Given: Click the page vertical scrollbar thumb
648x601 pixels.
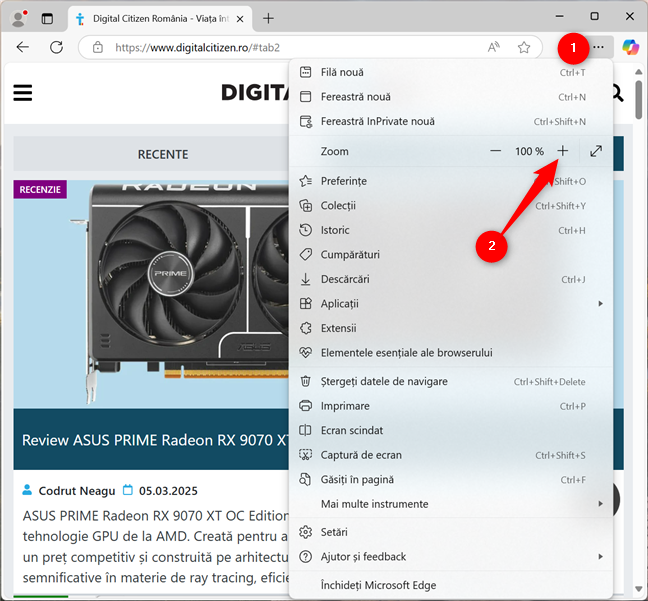Looking at the screenshot, I should point(639,100).
